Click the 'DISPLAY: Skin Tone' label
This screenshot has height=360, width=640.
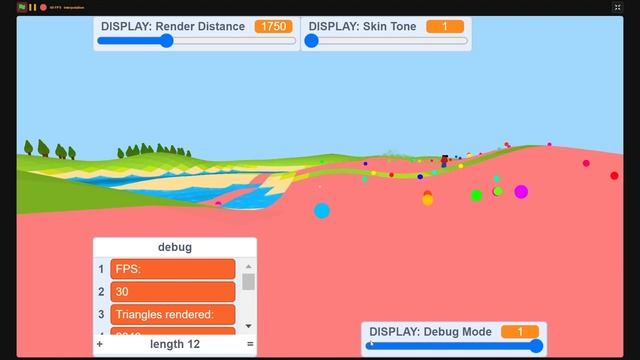click(x=362, y=27)
